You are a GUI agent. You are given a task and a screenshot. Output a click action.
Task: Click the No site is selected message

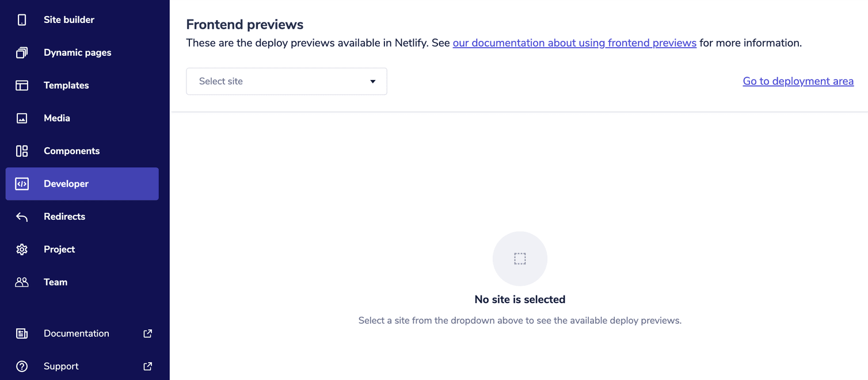(520, 299)
